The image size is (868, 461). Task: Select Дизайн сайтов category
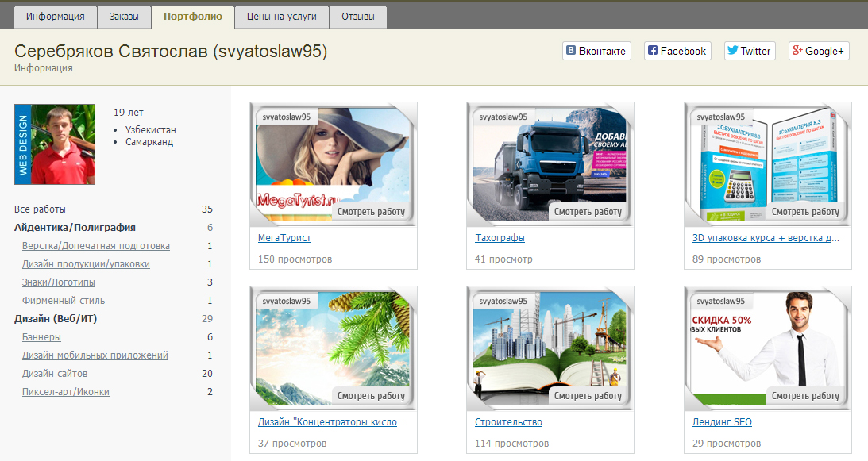(55, 374)
